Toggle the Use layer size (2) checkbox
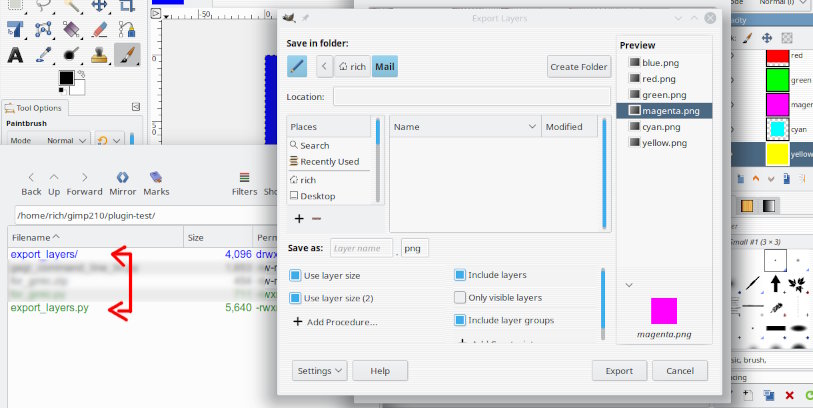 point(295,298)
